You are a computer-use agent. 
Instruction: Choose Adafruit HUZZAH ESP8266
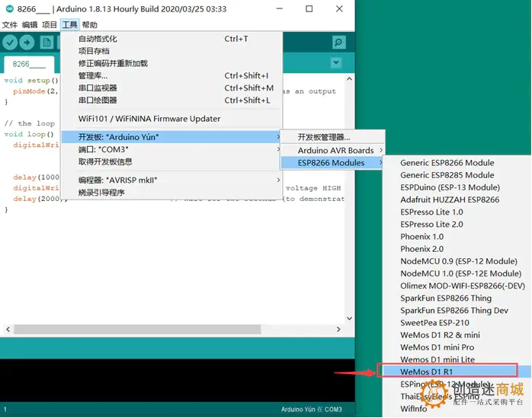tap(457, 199)
